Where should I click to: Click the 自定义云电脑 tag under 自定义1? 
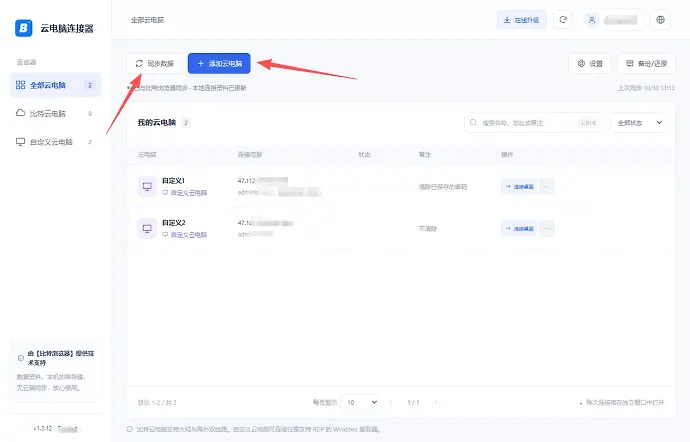click(185, 193)
